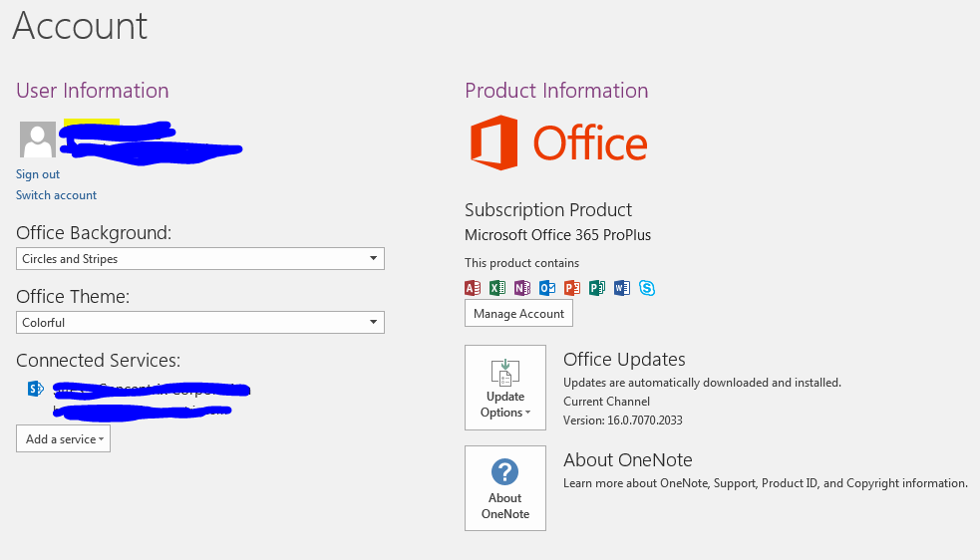Click the Microsoft Office 365 ProPlus text
980x560 pixels.
pos(557,235)
